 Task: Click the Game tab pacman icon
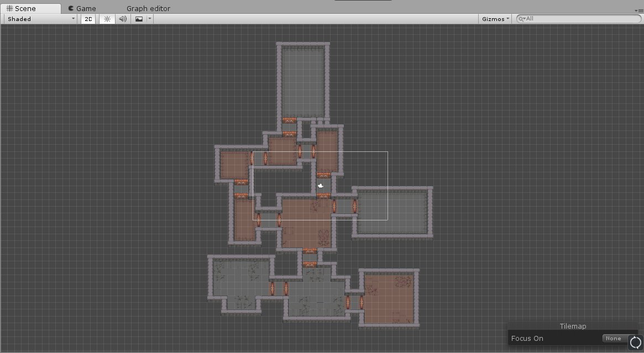pos(71,8)
